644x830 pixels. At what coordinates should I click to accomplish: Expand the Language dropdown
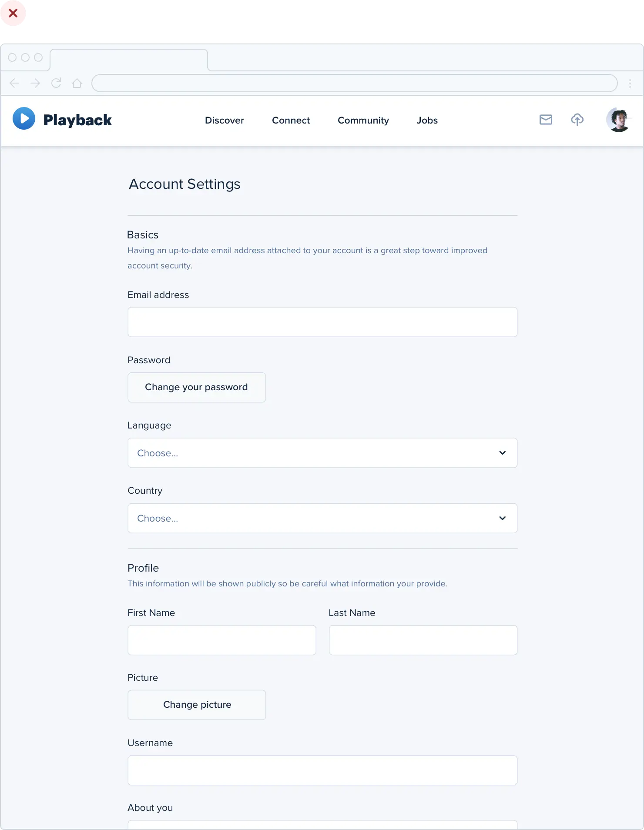(322, 453)
